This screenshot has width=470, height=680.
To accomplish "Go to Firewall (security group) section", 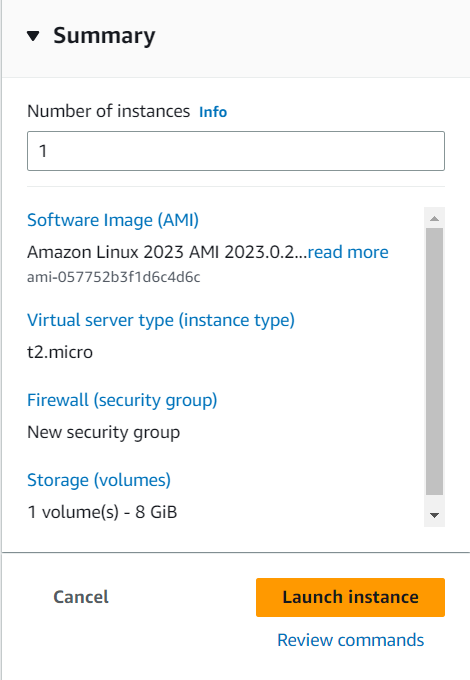I will [x=122, y=400].
